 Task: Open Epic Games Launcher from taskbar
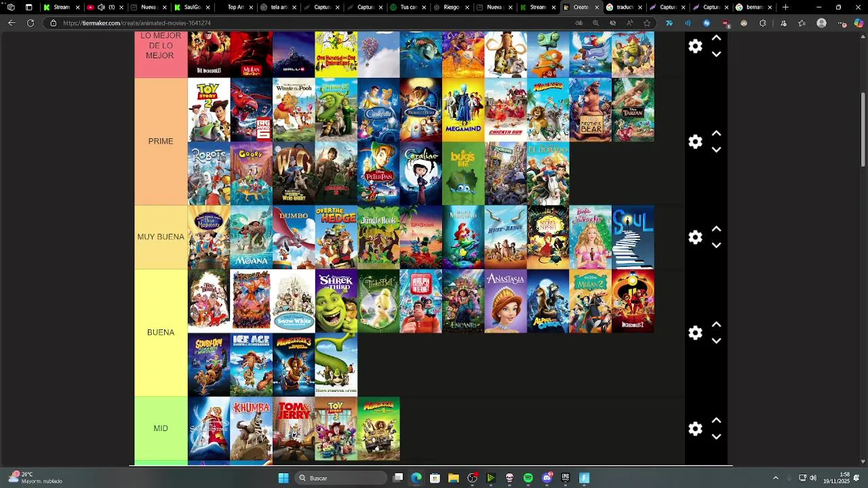[565, 479]
